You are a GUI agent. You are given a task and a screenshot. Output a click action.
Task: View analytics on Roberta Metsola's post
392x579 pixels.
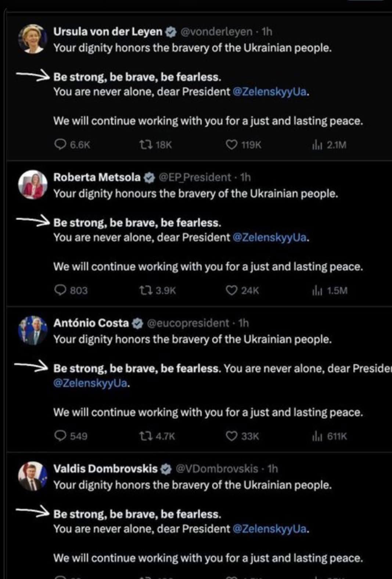[x=317, y=291]
